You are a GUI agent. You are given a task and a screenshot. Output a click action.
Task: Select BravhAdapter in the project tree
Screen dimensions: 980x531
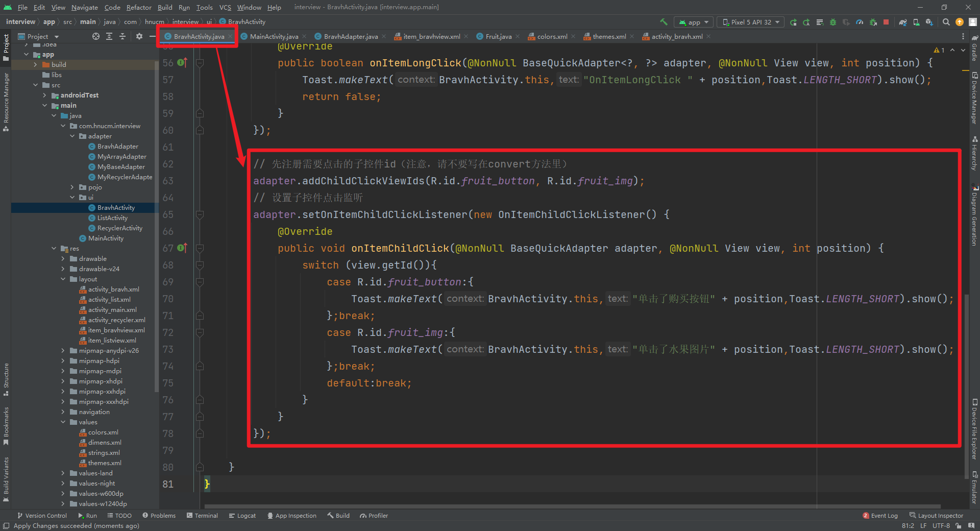pyautogui.click(x=117, y=147)
